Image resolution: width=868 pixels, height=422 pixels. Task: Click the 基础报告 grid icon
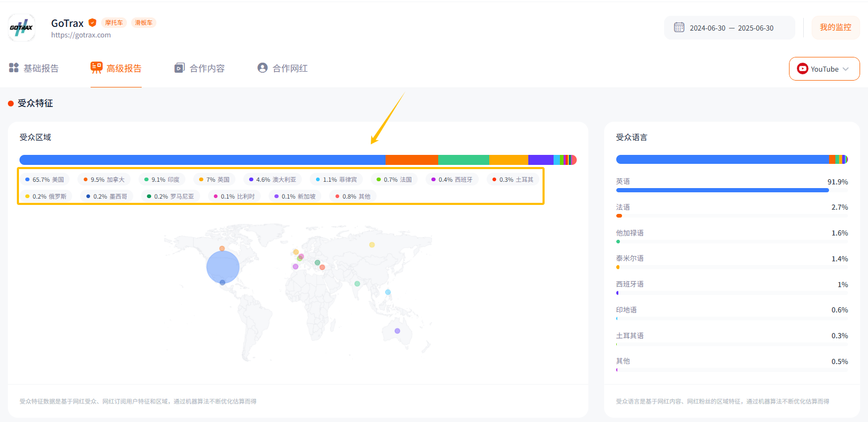14,68
